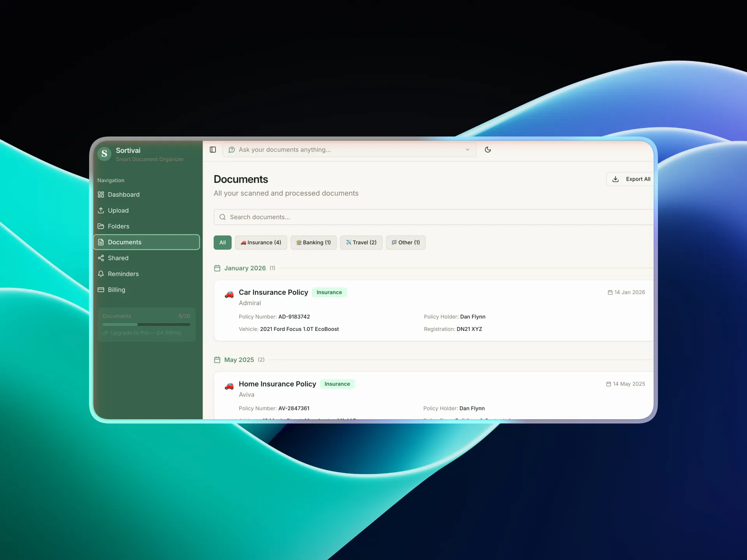Viewport: 747px width, 560px height.
Task: Select the All filter chip
Action: [x=223, y=243]
